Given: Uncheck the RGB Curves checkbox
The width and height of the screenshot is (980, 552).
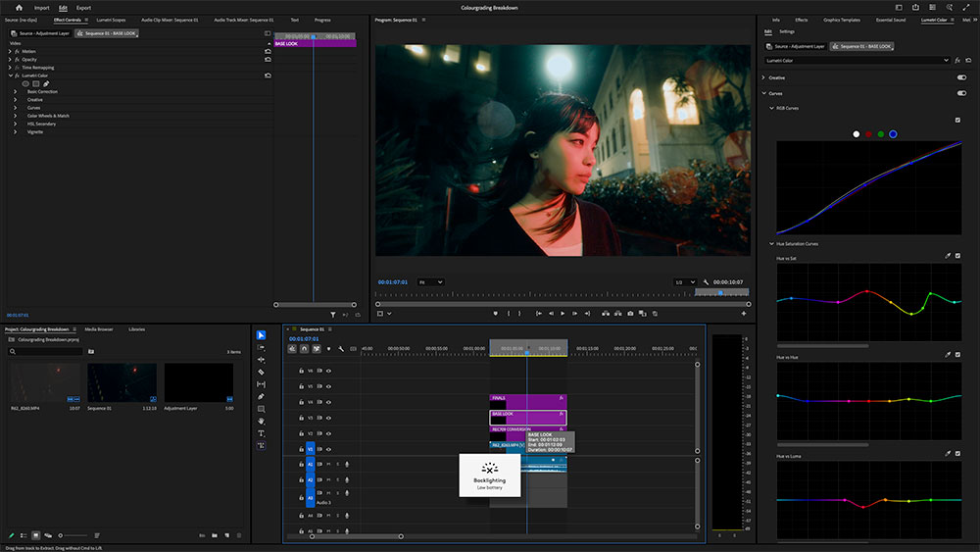Looking at the screenshot, I should click(x=957, y=120).
